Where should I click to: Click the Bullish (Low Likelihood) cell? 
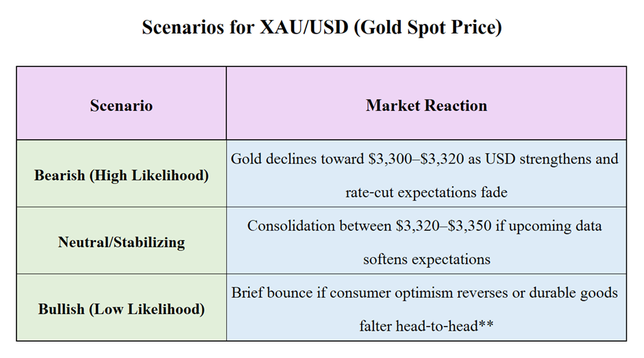pos(121,307)
